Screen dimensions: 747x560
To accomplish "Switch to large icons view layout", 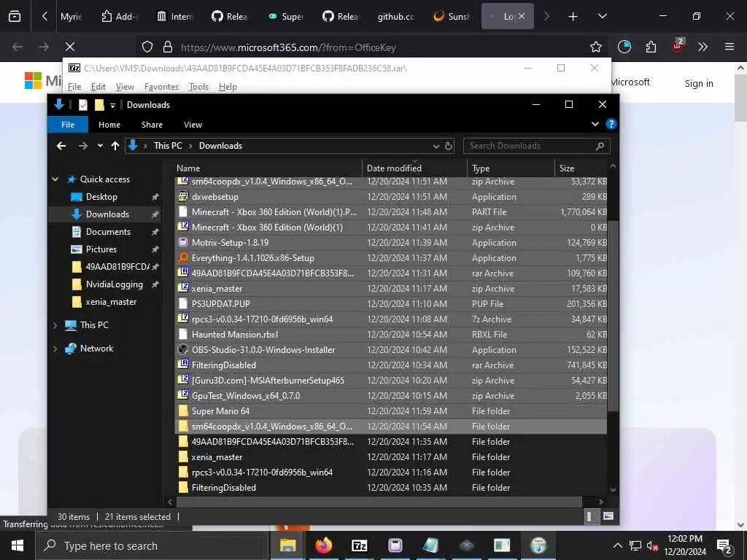I will point(608,516).
